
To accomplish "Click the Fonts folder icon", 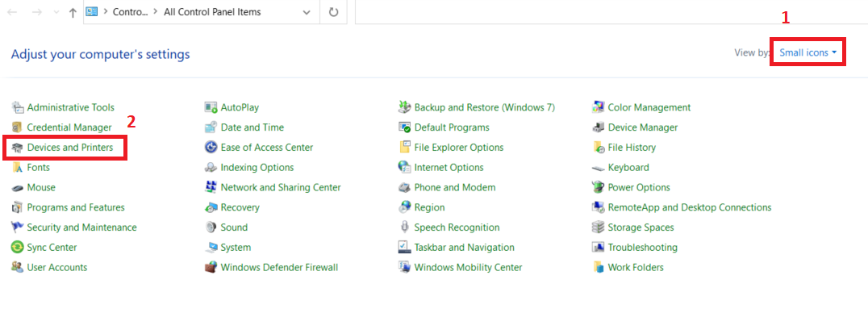I will pyautogui.click(x=18, y=167).
